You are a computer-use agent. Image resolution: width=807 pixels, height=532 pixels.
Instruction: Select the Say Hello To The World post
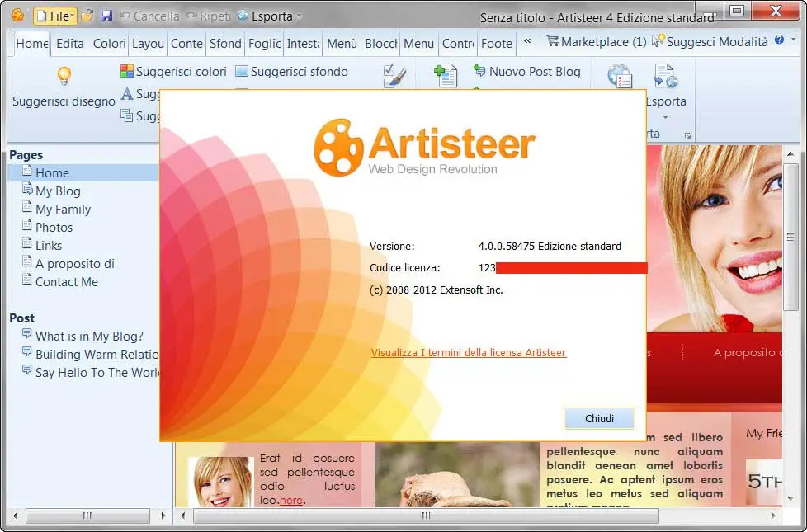coord(91,372)
